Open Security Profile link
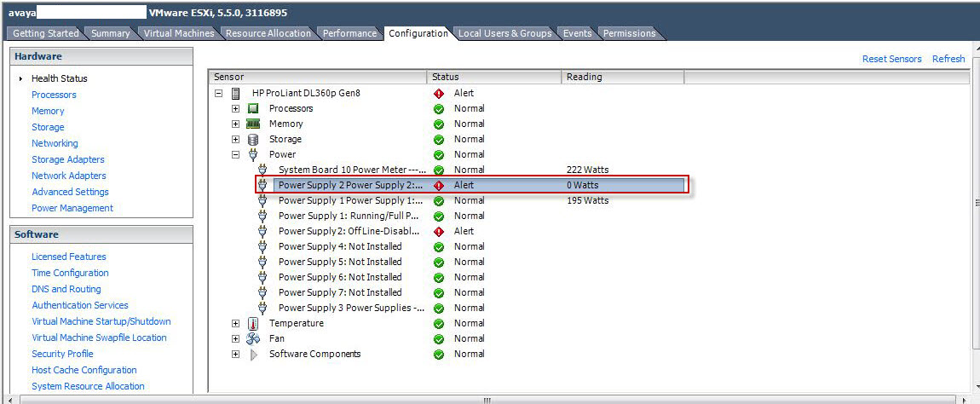This screenshot has height=404, width=980. point(62,354)
